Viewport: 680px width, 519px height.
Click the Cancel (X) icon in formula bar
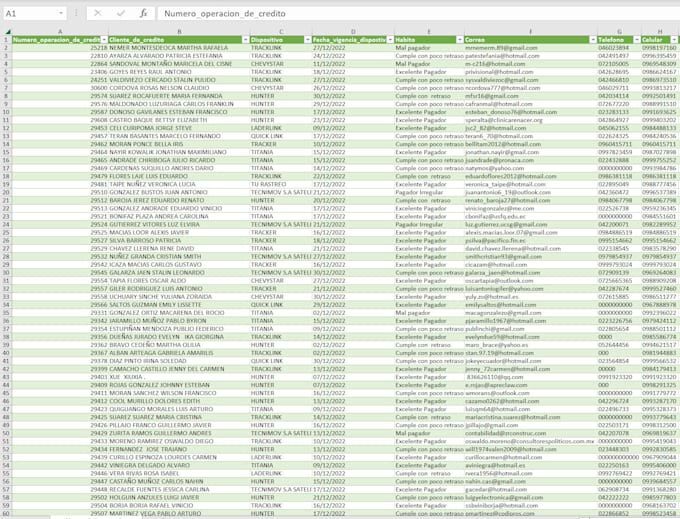click(98, 13)
